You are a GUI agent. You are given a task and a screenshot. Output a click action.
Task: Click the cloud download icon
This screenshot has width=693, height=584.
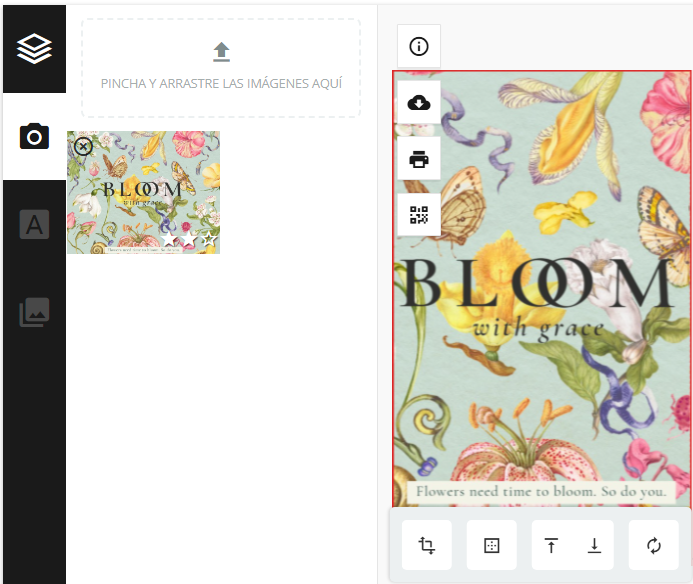coord(419,103)
